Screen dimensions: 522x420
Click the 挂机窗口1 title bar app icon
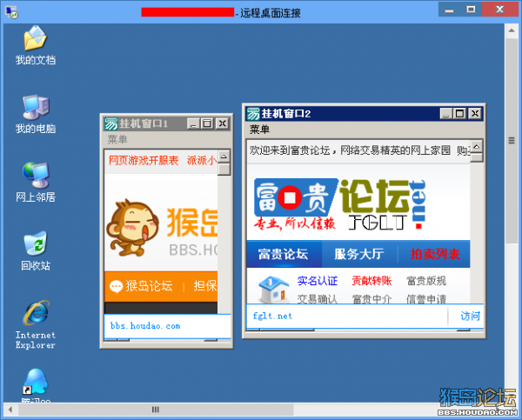tap(110, 123)
